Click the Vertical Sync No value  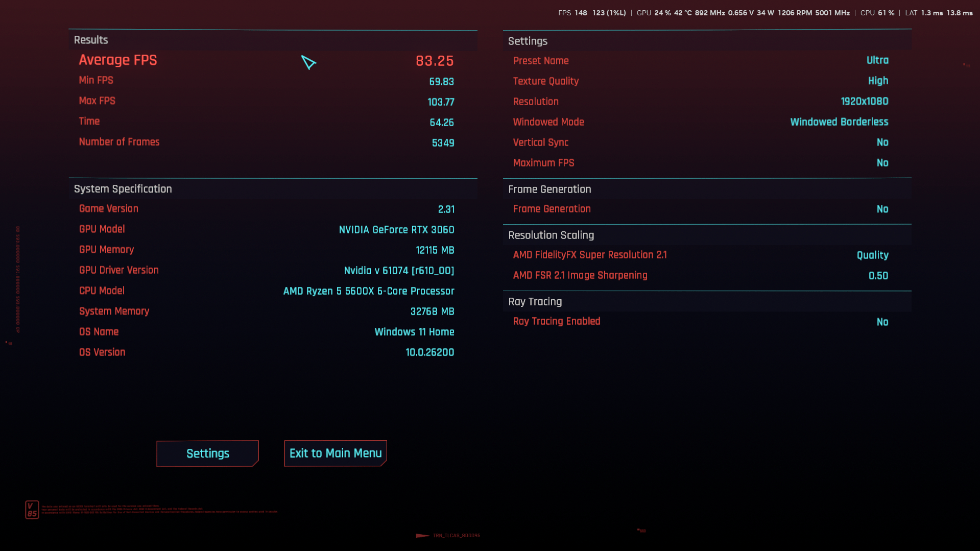(882, 142)
